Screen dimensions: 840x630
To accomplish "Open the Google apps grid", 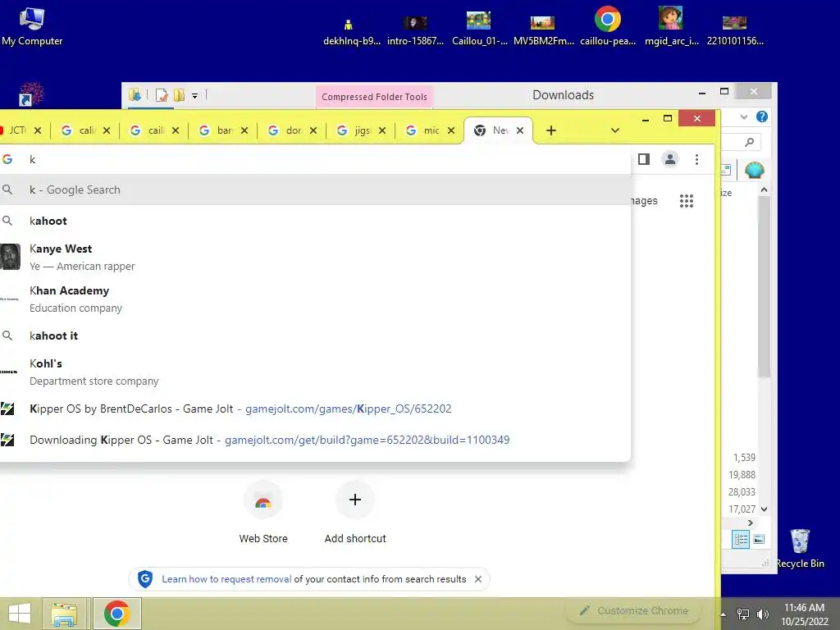I will click(687, 201).
